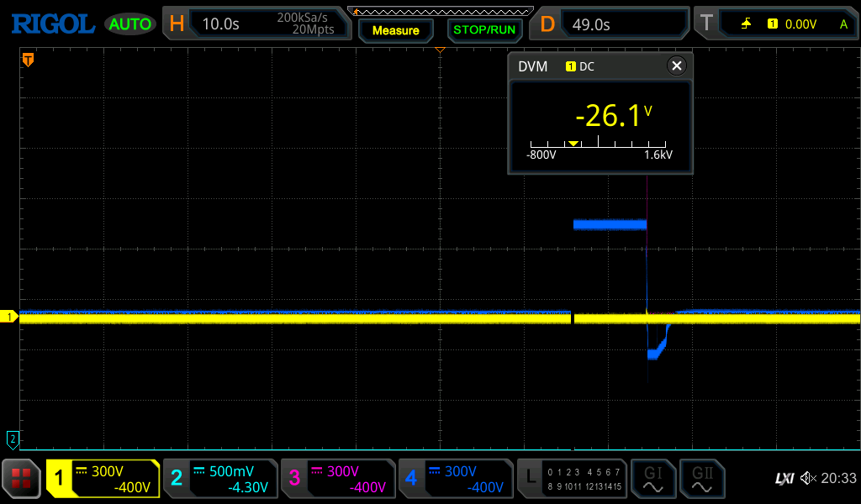Open the red grid function navigation icon
The image size is (861, 504).
pyautogui.click(x=21, y=479)
